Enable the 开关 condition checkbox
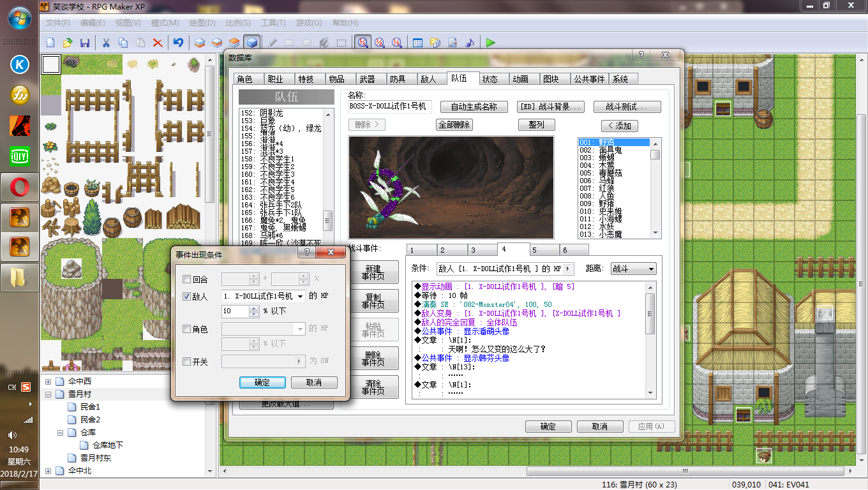 [x=187, y=362]
